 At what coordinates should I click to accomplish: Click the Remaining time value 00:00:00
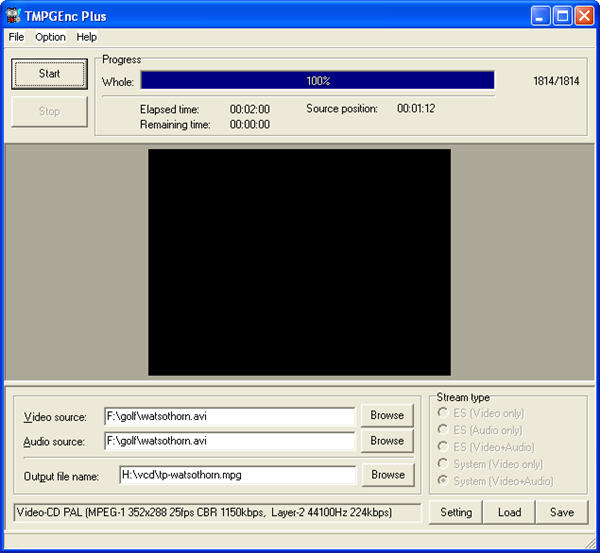tap(249, 124)
